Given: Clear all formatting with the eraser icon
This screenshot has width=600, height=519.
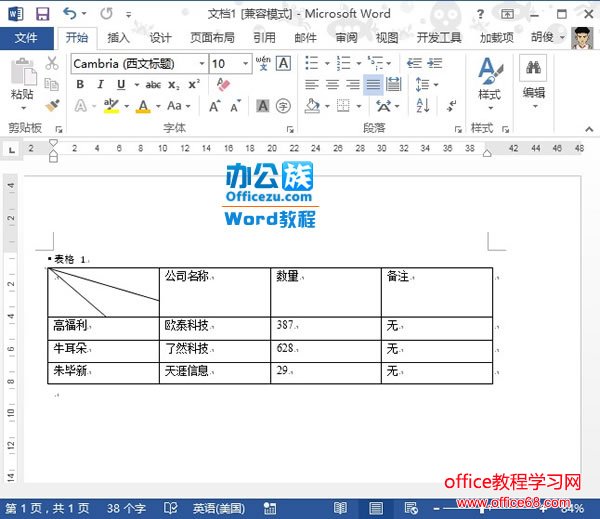Looking at the screenshot, I should point(223,84).
